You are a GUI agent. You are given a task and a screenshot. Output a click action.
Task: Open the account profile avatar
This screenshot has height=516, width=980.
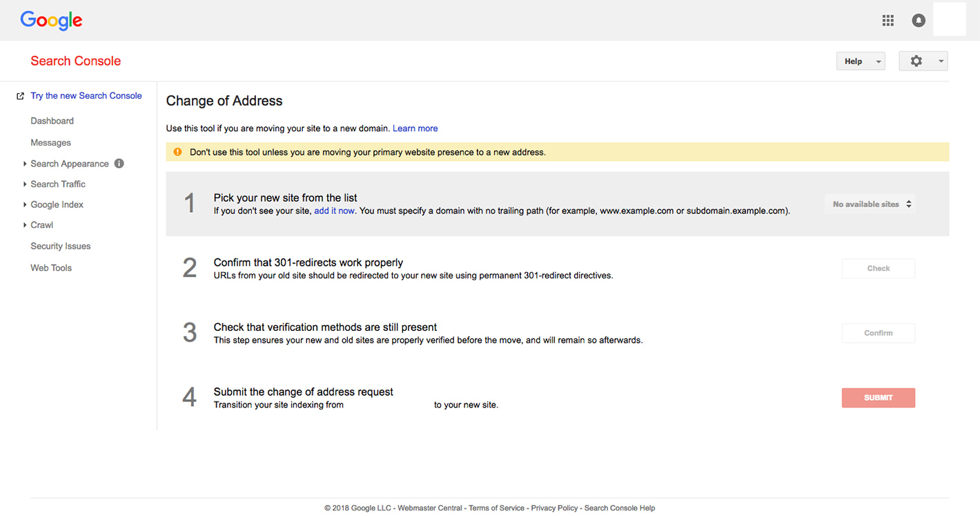[x=949, y=20]
